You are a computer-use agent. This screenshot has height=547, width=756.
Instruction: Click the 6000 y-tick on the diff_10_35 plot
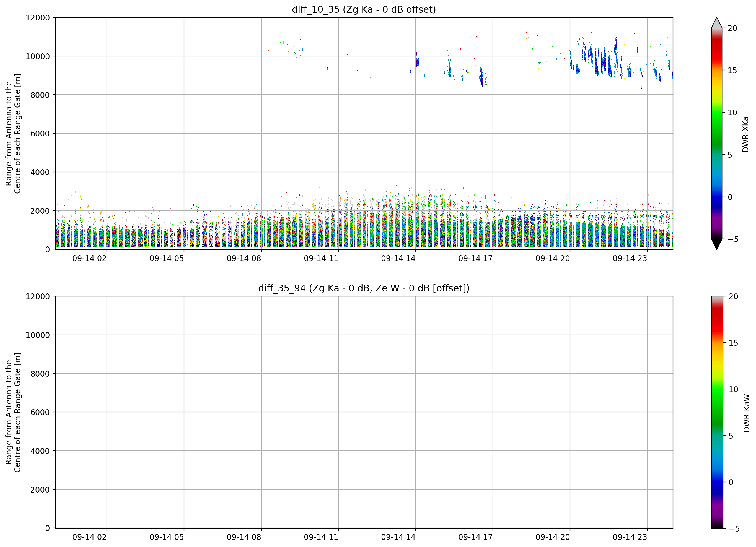[40, 134]
